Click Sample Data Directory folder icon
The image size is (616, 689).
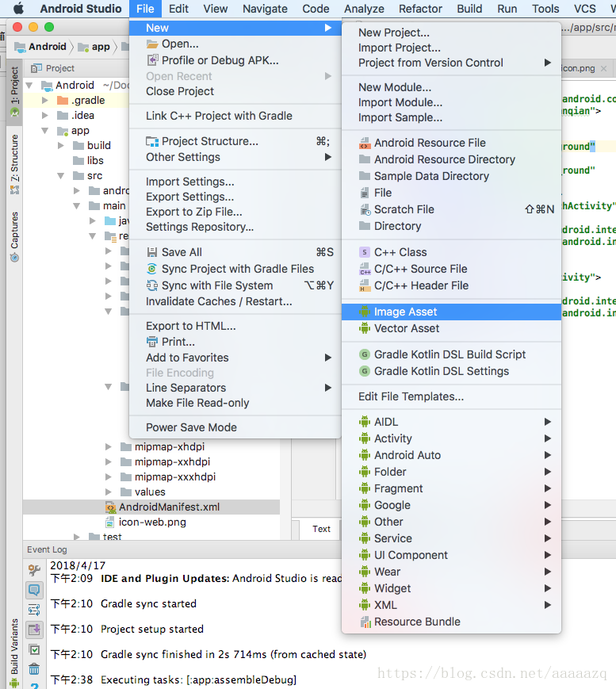coord(365,176)
